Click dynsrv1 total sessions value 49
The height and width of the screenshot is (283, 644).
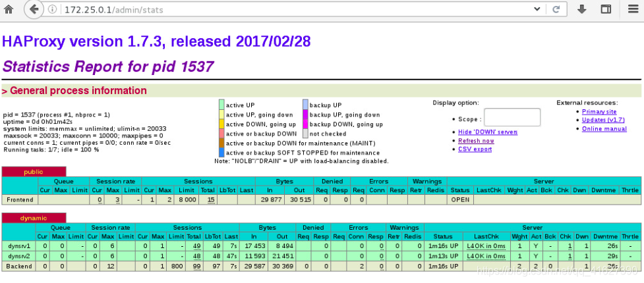196,245
